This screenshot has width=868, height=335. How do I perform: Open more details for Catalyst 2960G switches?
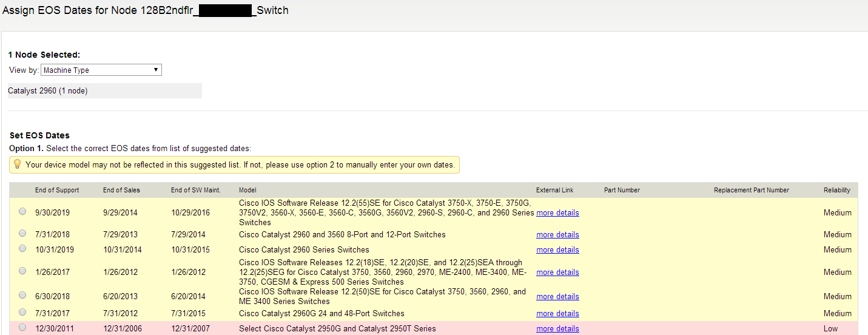click(x=557, y=314)
